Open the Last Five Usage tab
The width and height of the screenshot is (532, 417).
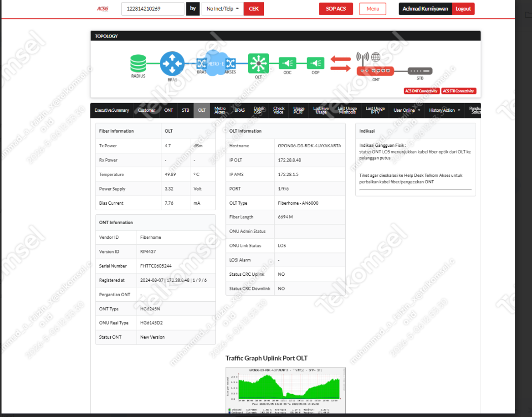(x=321, y=110)
